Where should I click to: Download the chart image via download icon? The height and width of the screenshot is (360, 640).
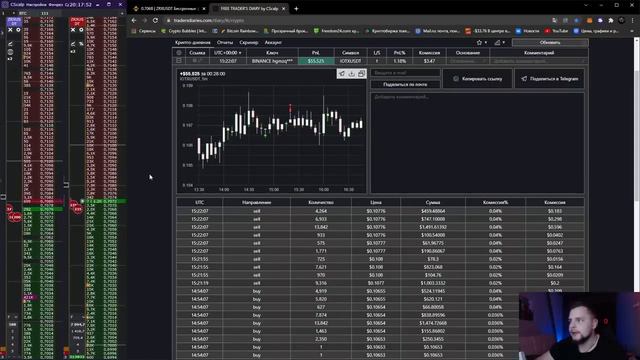tap(351, 74)
